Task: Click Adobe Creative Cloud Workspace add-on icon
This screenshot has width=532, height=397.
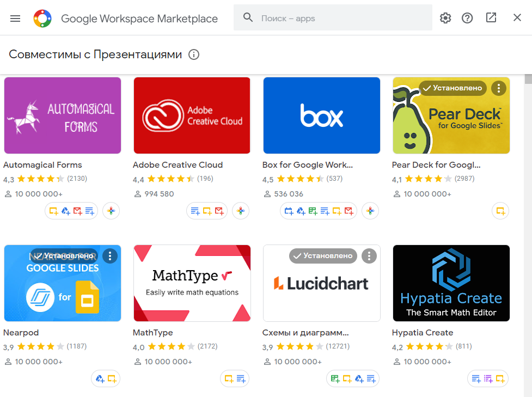Action: point(241,211)
